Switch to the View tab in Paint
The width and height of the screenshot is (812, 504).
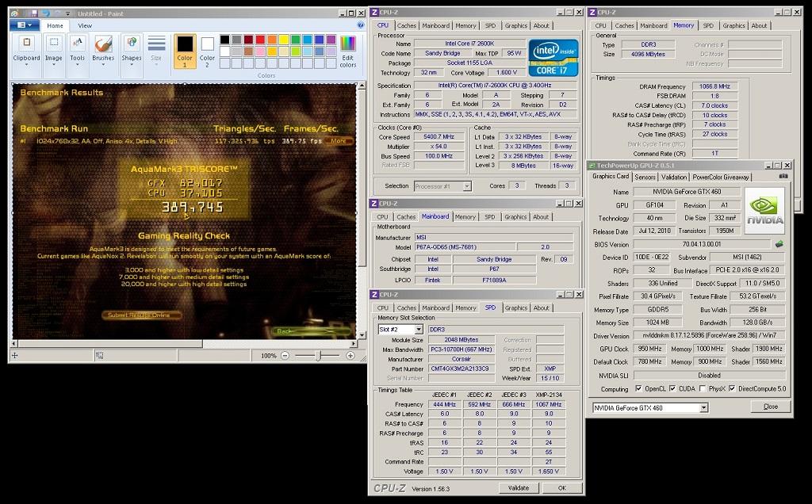[85, 25]
